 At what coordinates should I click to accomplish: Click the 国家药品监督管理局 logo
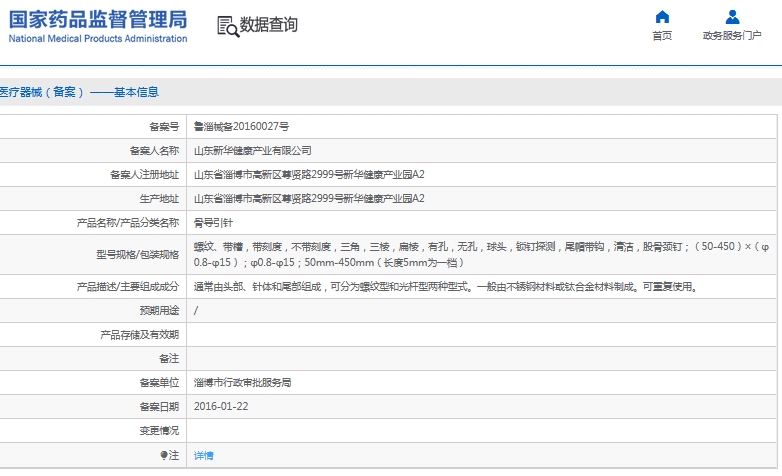point(98,19)
